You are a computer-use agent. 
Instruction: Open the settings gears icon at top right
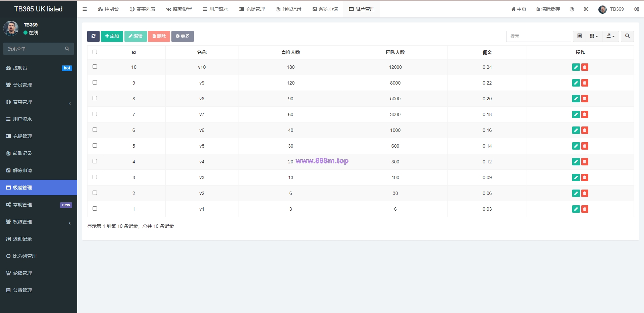[x=636, y=9]
